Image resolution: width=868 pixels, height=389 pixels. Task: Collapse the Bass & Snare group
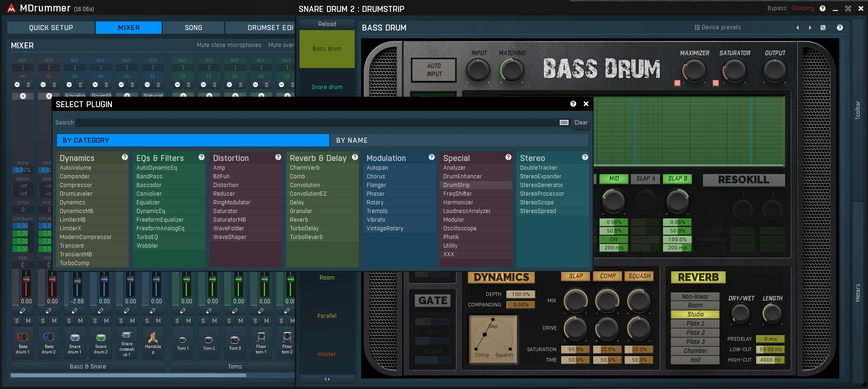[88, 367]
